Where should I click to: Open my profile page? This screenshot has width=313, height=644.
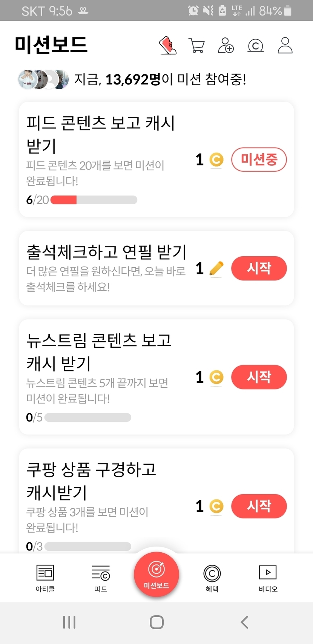click(285, 46)
